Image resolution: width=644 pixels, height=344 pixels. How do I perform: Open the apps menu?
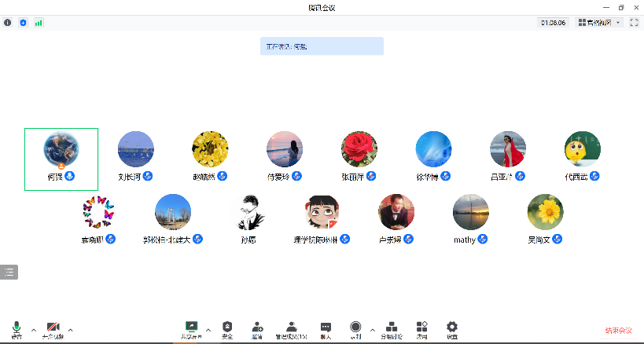(422, 328)
